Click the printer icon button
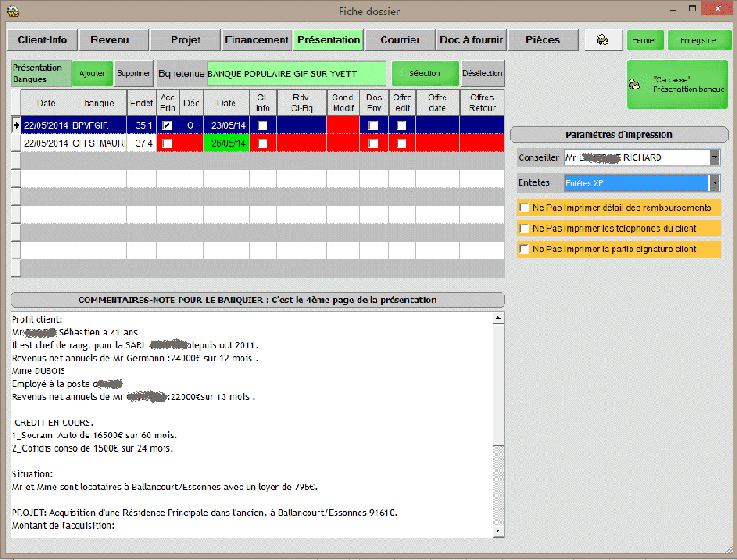The image size is (737, 560). coord(603,40)
